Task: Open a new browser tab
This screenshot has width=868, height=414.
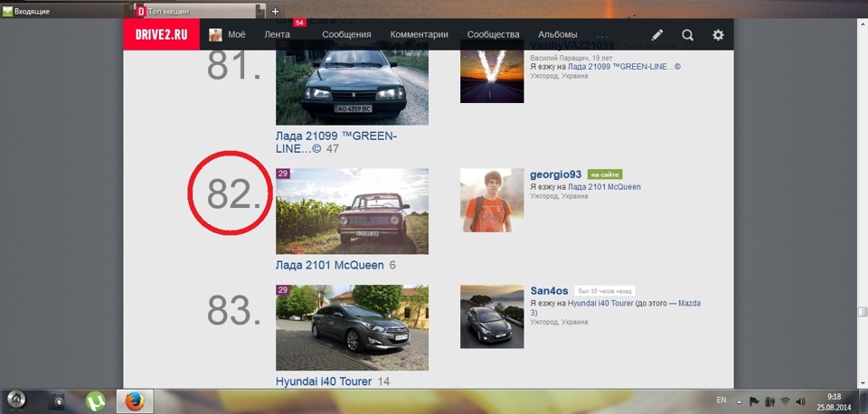Action: 275,11
